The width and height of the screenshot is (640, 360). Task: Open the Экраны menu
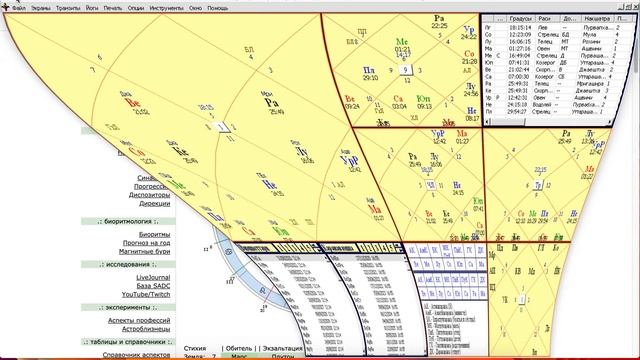41,8
